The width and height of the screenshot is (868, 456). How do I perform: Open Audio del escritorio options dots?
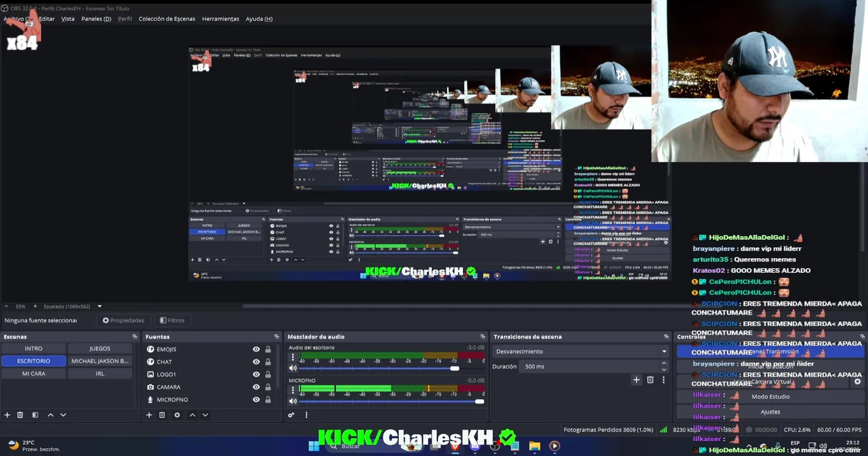[x=292, y=358]
